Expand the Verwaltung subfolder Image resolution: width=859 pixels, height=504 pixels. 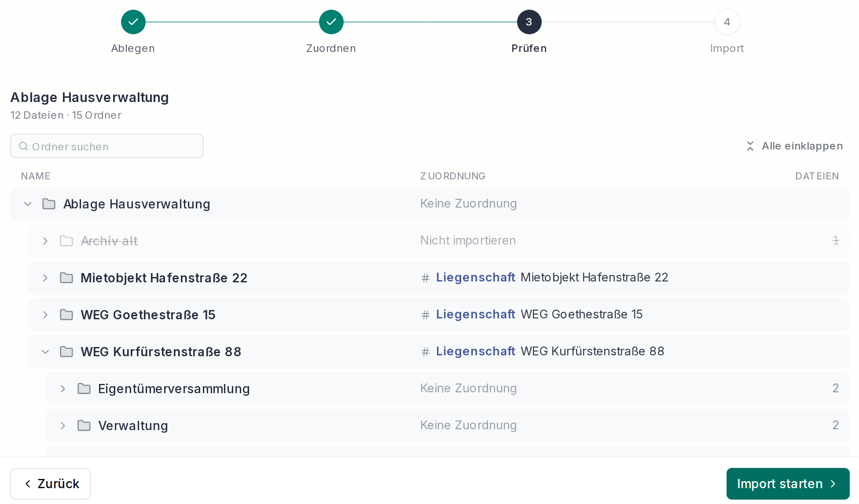coord(63,426)
